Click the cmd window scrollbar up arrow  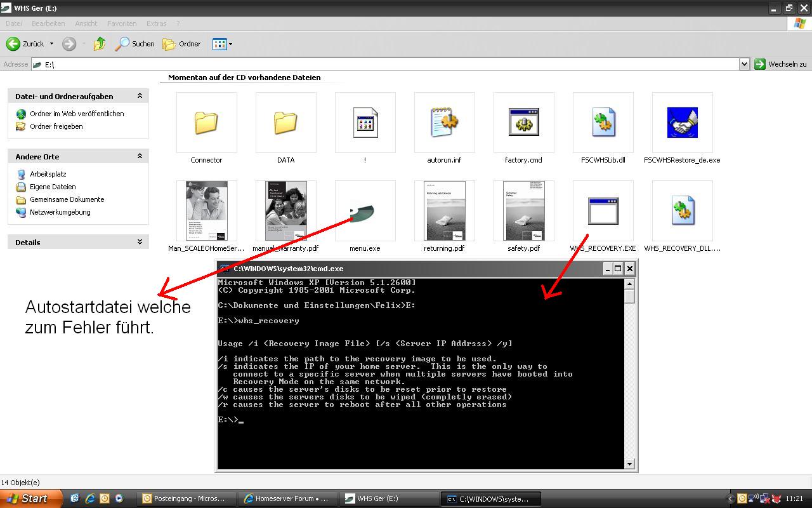point(629,284)
